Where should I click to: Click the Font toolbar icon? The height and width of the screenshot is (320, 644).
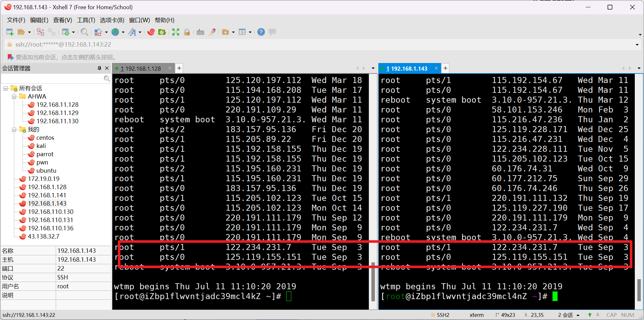point(132,32)
